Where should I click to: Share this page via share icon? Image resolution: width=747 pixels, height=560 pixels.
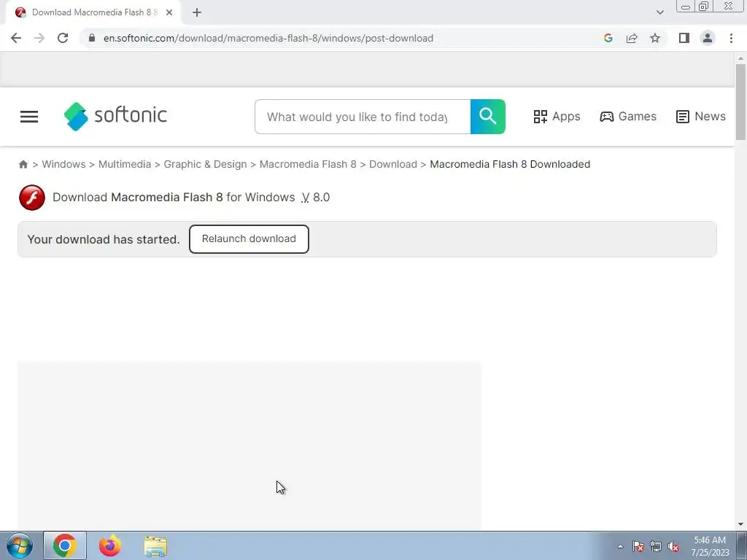(632, 38)
